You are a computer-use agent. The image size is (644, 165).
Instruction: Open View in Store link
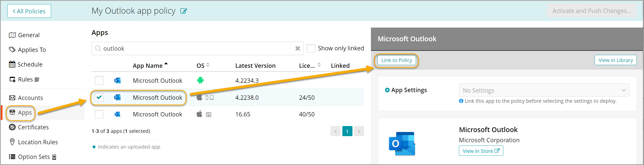481,151
